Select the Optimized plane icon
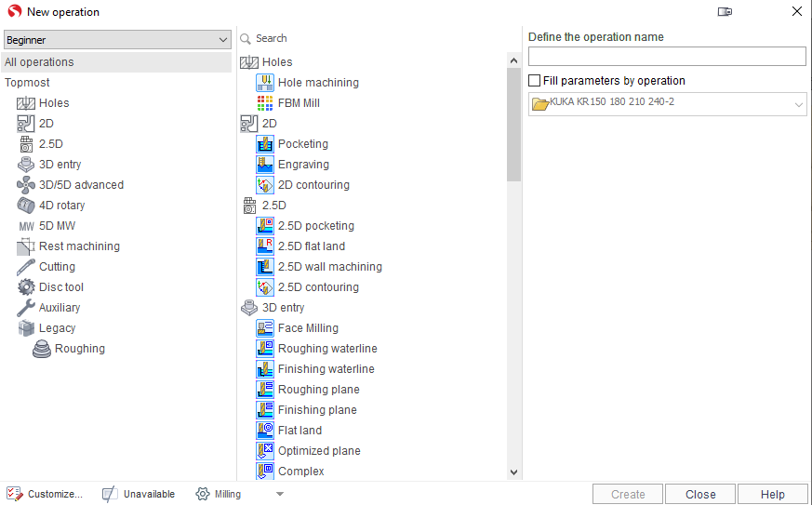 click(x=265, y=451)
